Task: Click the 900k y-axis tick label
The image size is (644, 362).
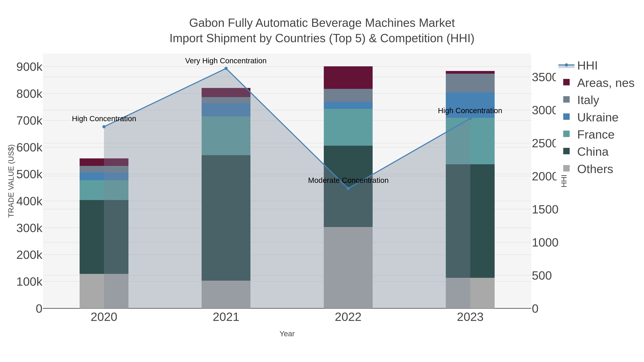Action: coord(29,67)
